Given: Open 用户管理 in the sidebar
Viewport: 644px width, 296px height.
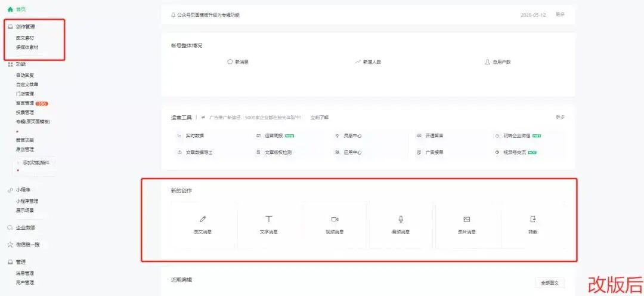Looking at the screenshot, I should click(x=25, y=283).
